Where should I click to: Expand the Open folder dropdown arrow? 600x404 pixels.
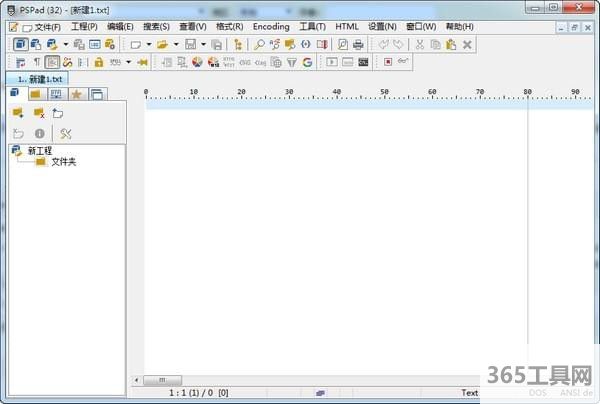[x=176, y=45]
